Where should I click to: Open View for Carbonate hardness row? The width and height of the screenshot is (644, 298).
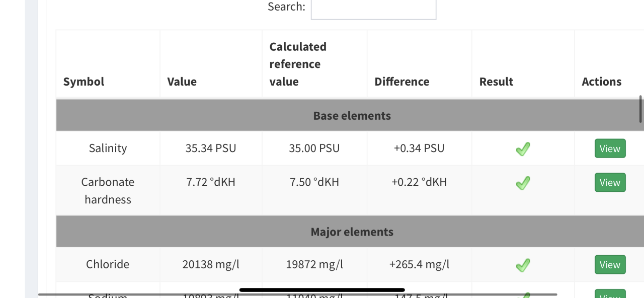(610, 182)
